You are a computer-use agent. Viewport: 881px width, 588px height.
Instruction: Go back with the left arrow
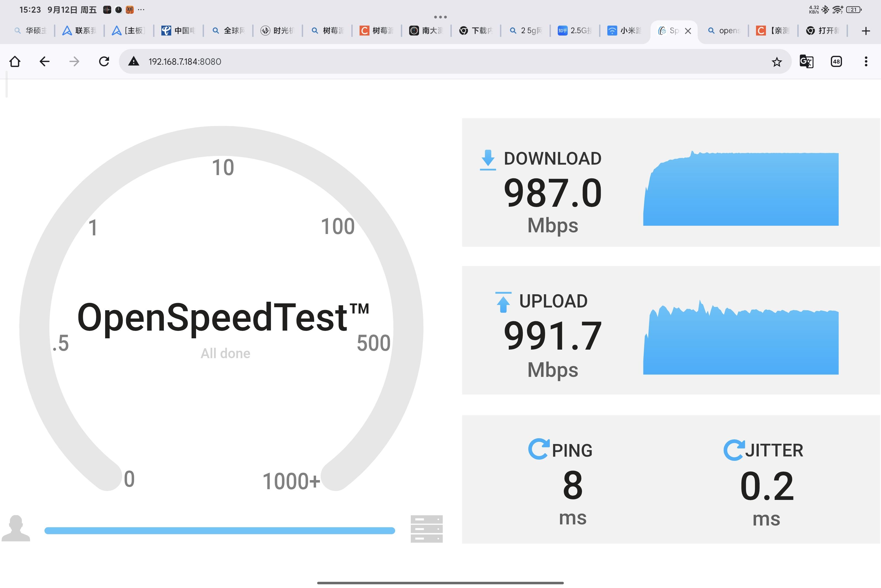[x=45, y=61]
